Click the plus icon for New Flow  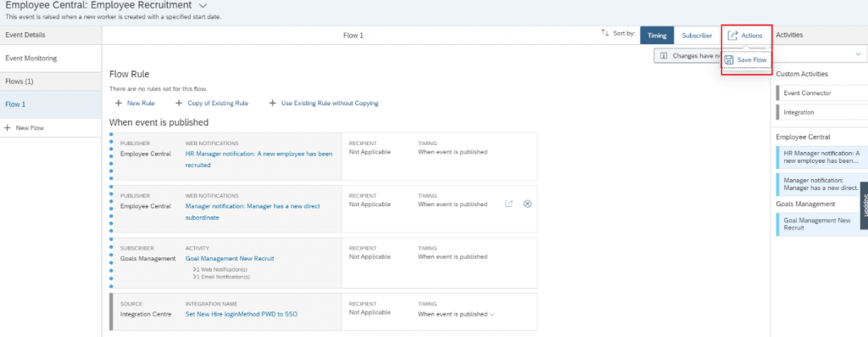(x=8, y=128)
